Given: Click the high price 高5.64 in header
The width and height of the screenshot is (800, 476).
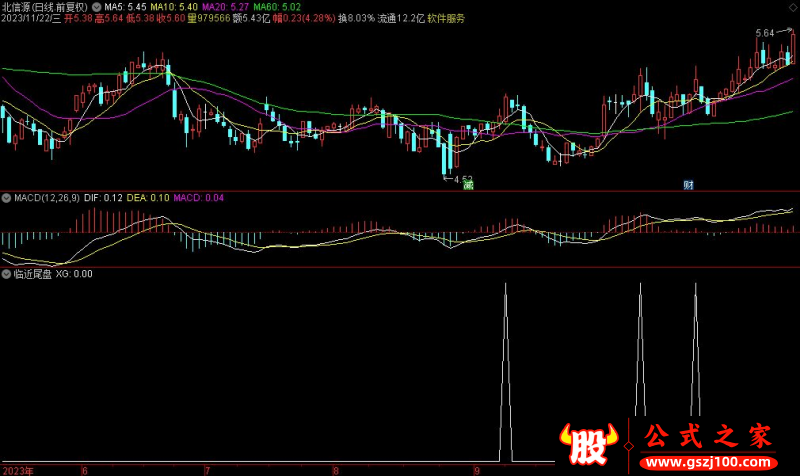Looking at the screenshot, I should 109,18.
